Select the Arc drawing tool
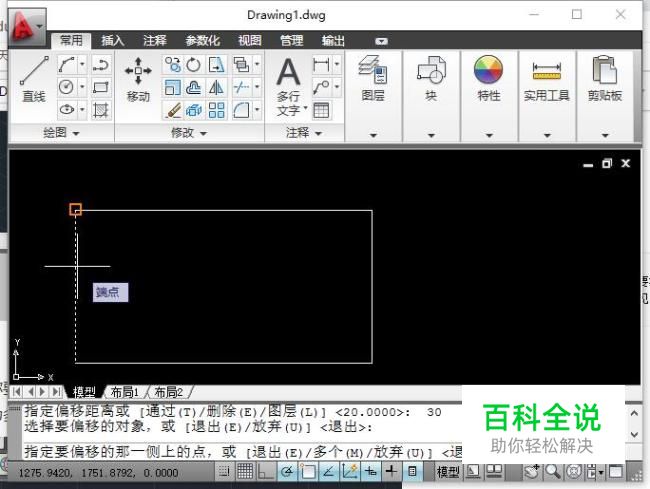The height and width of the screenshot is (489, 650). pyautogui.click(x=67, y=64)
